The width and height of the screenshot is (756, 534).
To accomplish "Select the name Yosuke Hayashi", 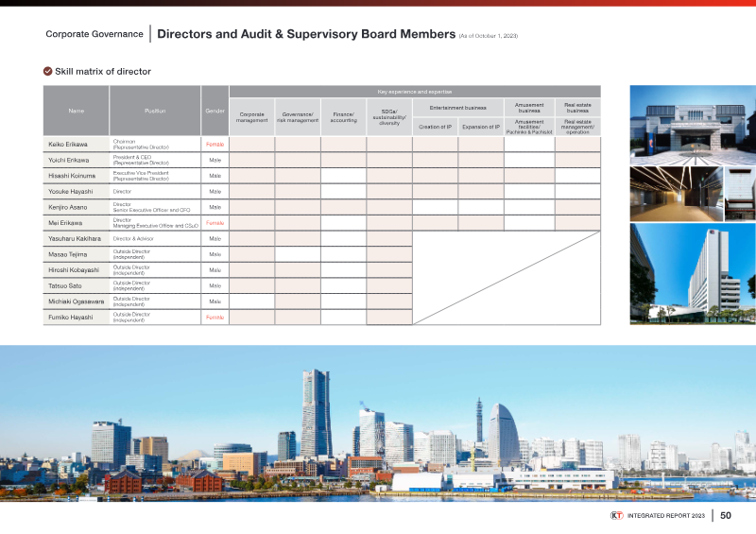I will coord(70,192).
